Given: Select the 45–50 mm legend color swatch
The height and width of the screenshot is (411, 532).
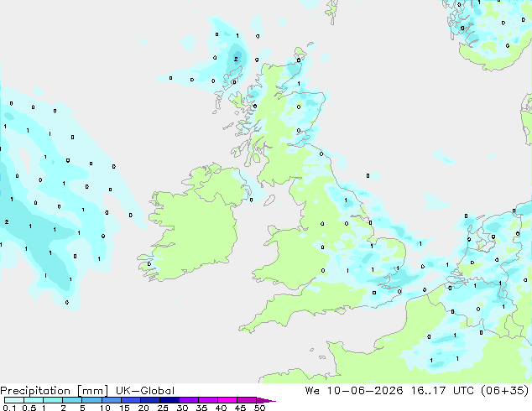Looking at the screenshot, I should coord(247,400).
